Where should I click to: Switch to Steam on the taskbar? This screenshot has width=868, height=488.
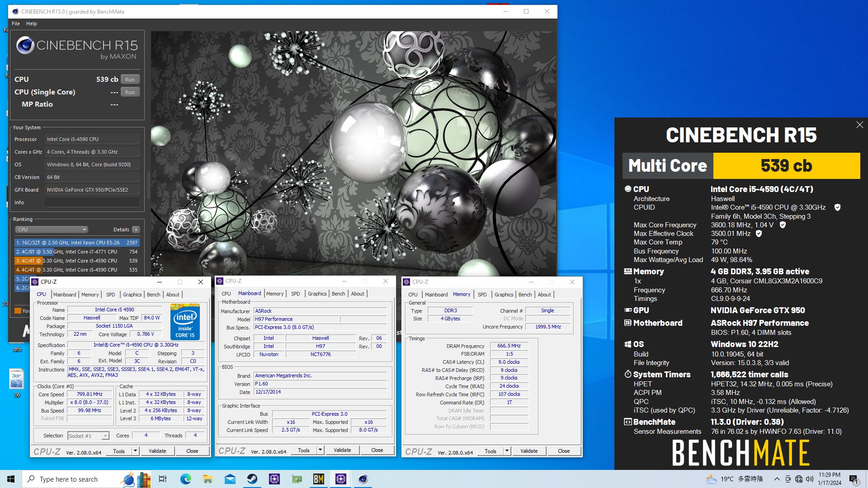[x=252, y=479]
